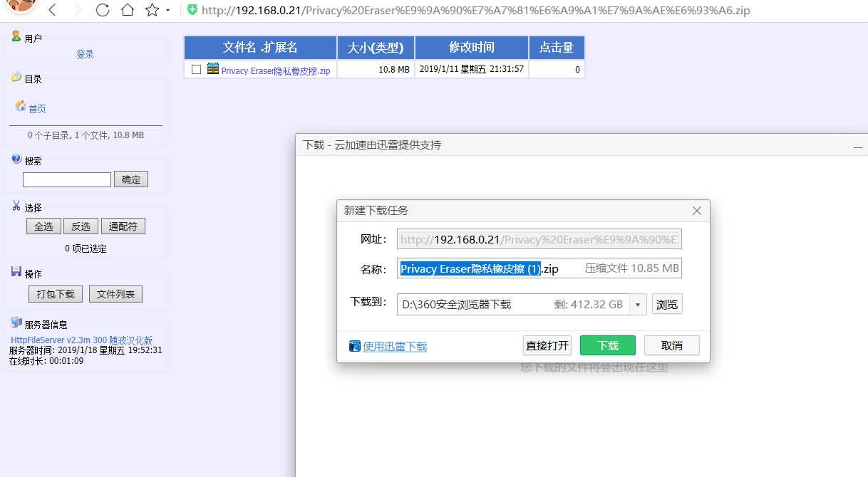Click 打包下载 archive download button
The height and width of the screenshot is (477, 868).
[x=56, y=294]
